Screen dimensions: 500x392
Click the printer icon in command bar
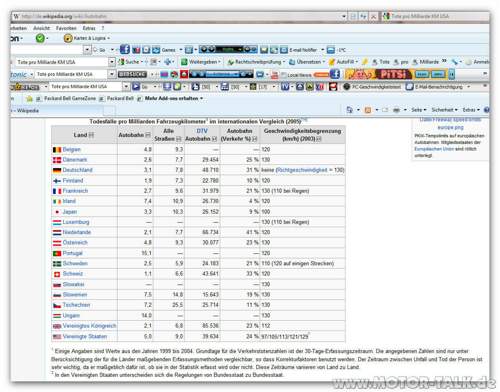coord(396,110)
